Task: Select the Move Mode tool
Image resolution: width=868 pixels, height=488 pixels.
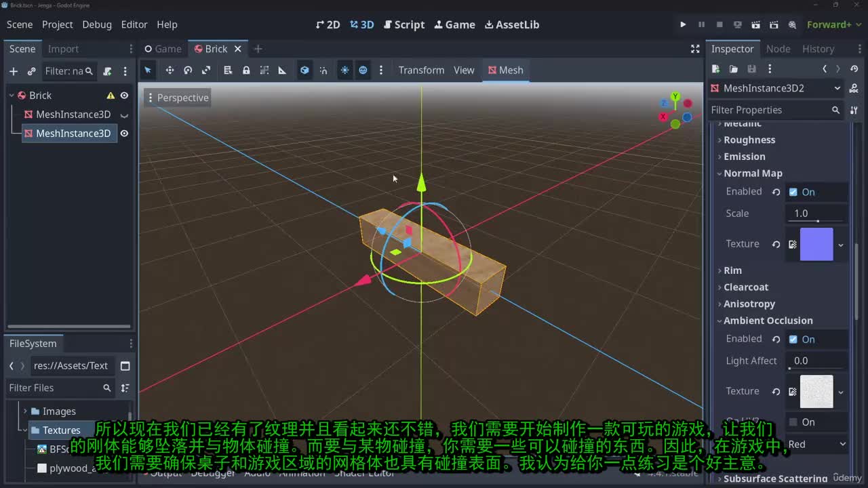Action: 170,70
